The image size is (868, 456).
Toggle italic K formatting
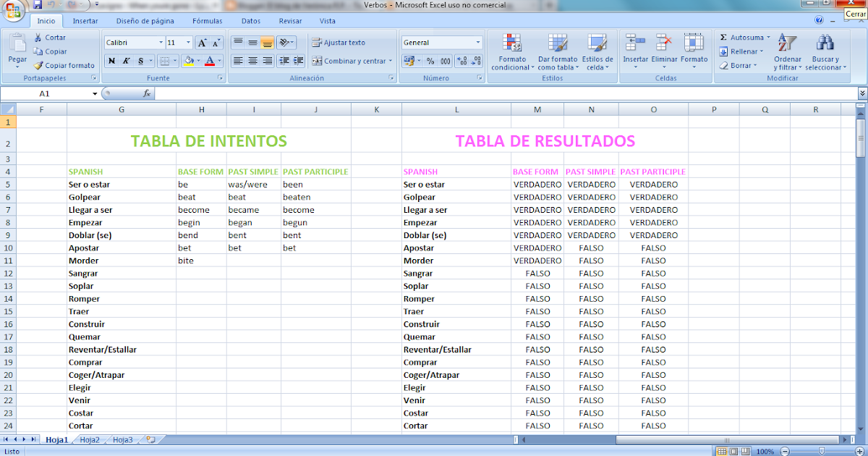[x=126, y=61]
